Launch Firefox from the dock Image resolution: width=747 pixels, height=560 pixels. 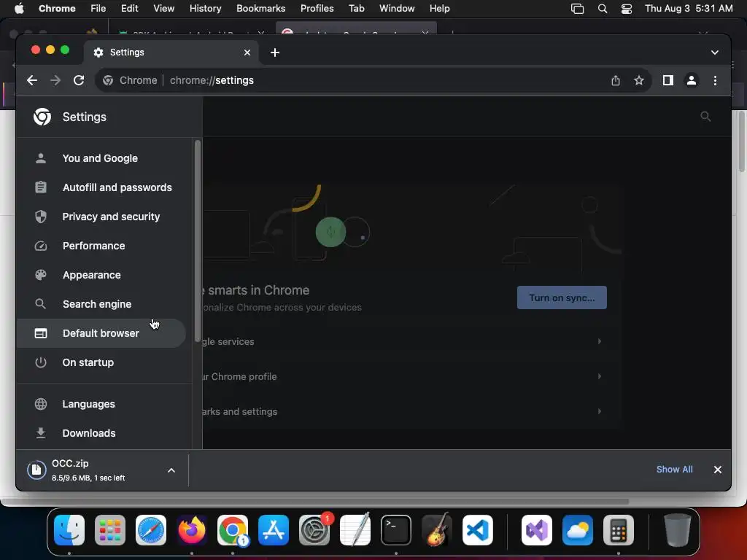tap(192, 530)
